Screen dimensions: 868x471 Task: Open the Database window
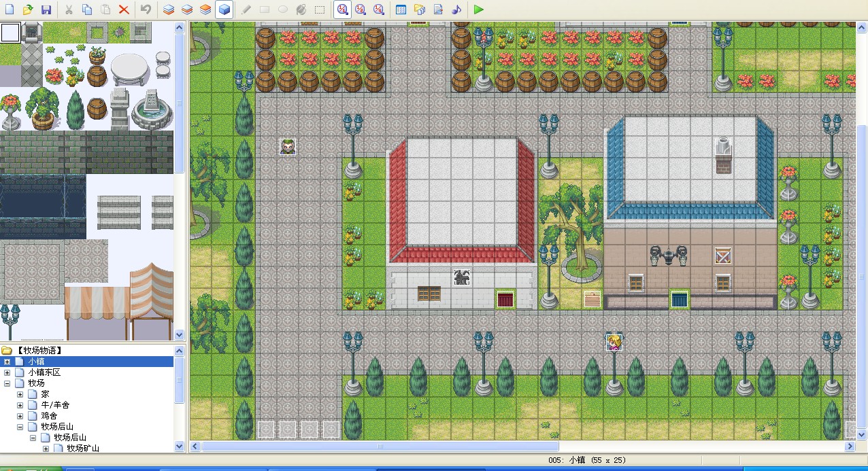401,10
